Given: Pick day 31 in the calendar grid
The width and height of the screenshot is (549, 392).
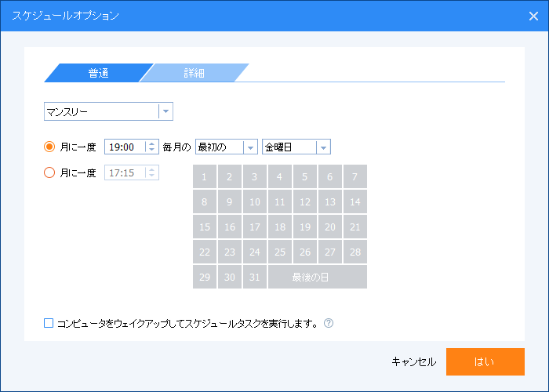Looking at the screenshot, I should click(x=255, y=277).
